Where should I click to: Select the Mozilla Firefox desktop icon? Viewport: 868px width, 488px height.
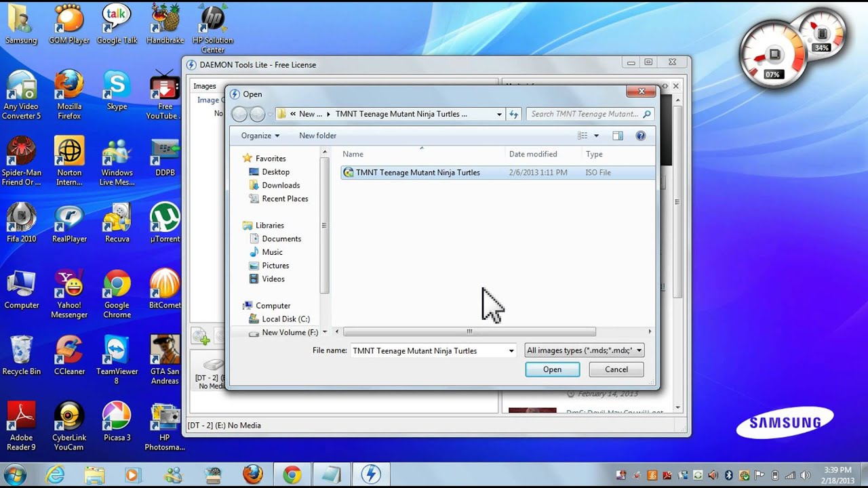[x=69, y=95]
